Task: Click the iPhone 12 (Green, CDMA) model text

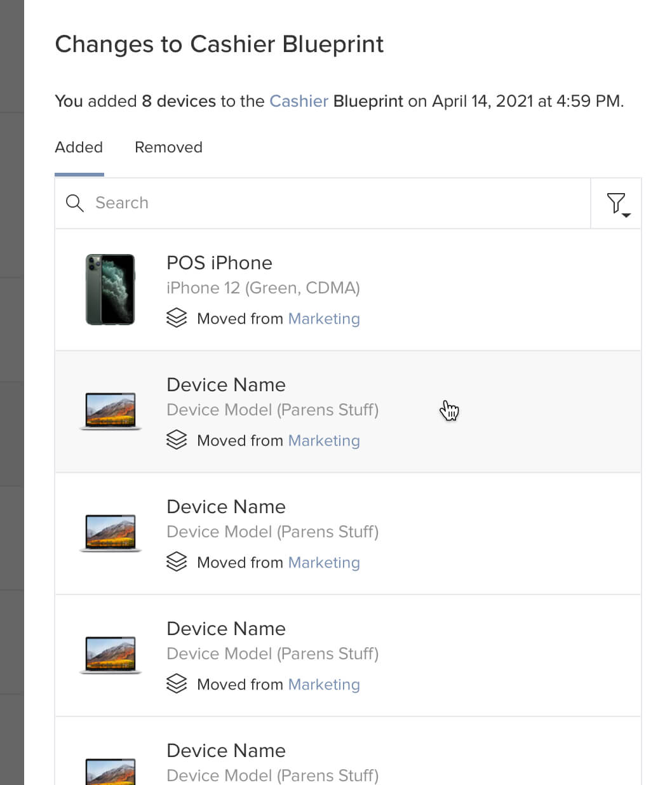Action: 263,288
